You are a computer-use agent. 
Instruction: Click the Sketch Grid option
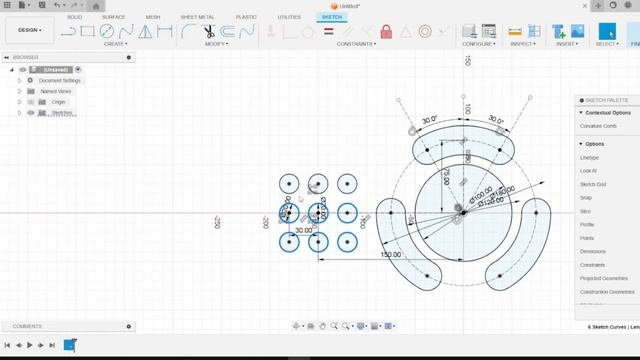tap(593, 184)
